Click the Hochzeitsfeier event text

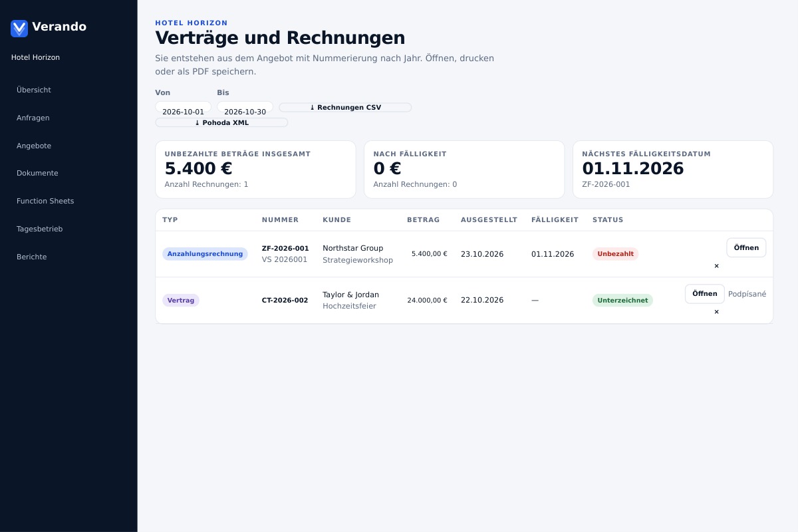pyautogui.click(x=349, y=306)
